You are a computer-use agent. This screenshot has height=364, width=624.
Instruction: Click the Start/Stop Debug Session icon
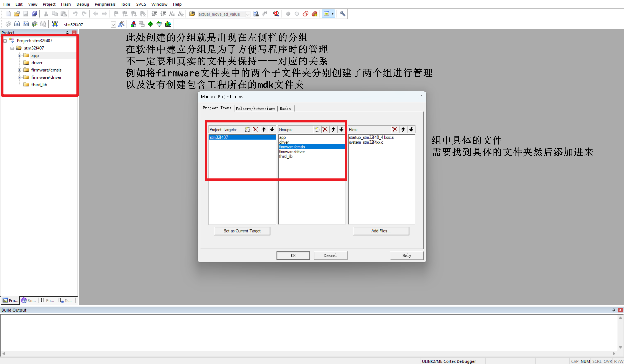coord(276,14)
